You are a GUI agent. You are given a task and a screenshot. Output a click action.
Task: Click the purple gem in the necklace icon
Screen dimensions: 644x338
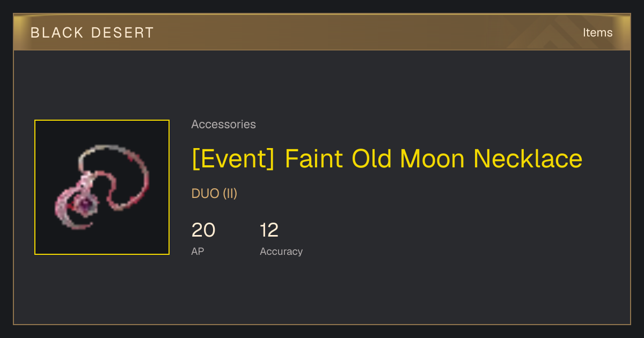pos(84,203)
